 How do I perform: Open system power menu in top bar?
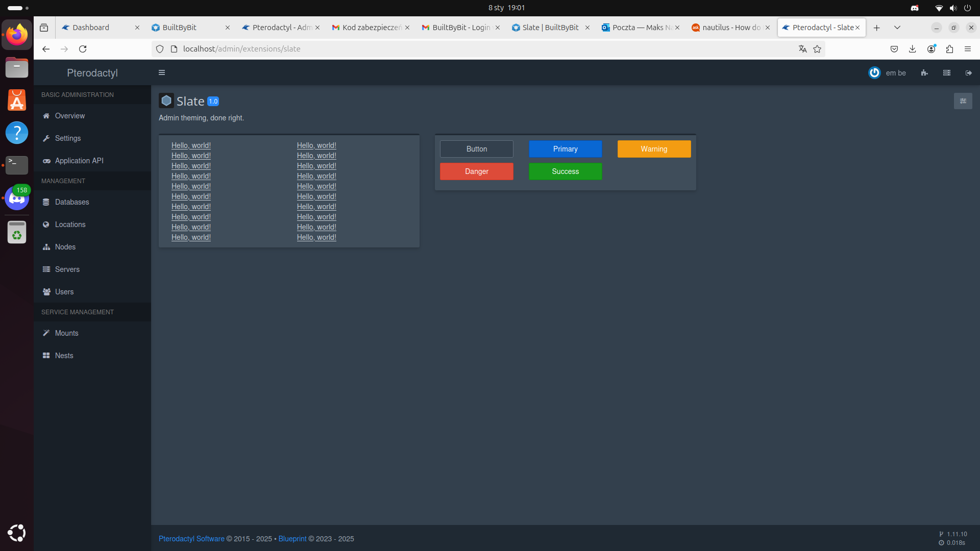pyautogui.click(x=967, y=8)
